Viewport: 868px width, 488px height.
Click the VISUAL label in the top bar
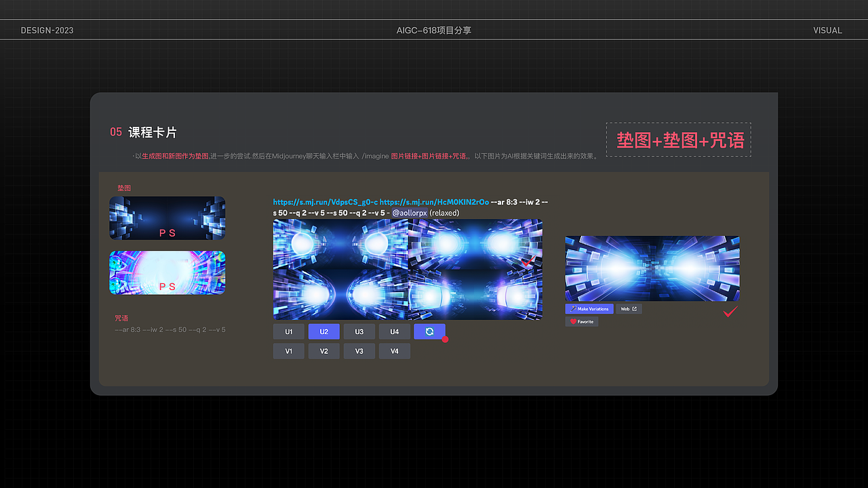click(x=827, y=30)
